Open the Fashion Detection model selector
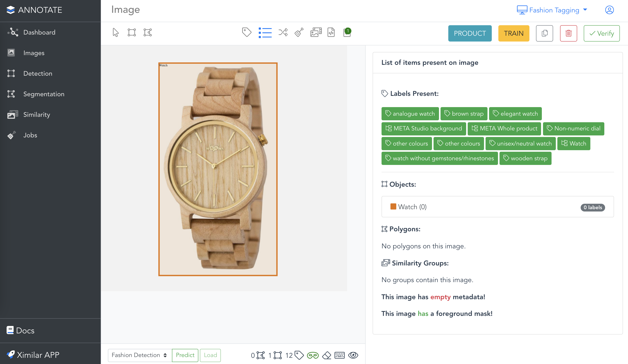This screenshot has height=364, width=628. (140, 355)
